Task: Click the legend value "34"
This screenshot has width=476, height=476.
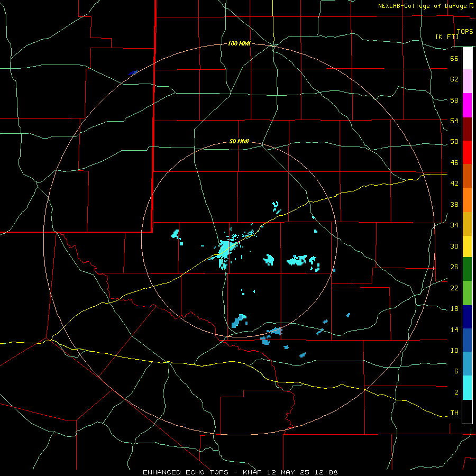Action: pos(454,225)
